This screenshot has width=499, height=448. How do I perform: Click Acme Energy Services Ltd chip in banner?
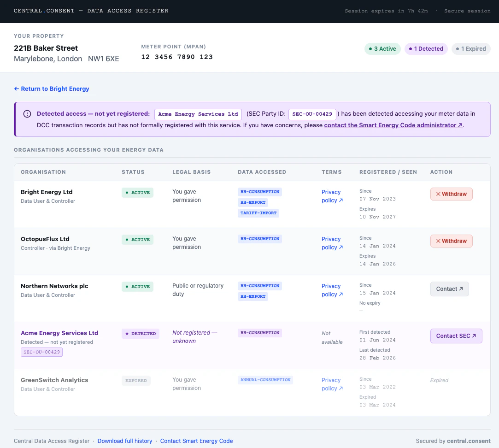point(198,114)
